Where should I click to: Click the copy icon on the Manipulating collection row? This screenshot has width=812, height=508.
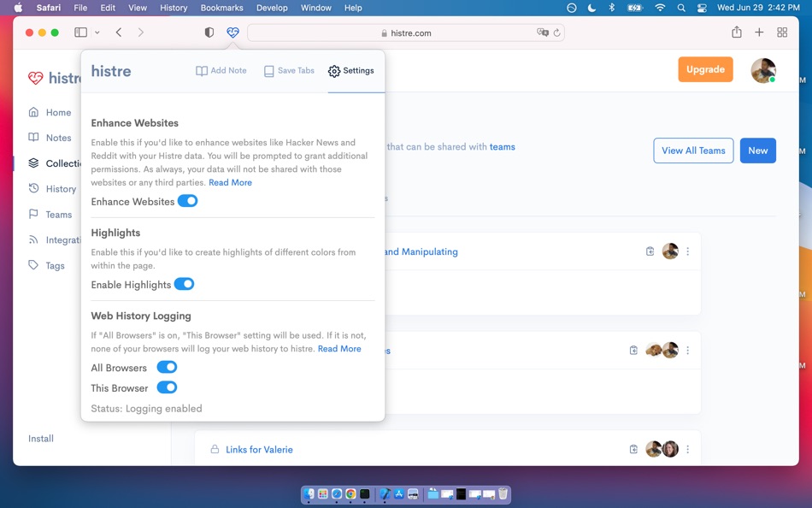click(x=650, y=251)
